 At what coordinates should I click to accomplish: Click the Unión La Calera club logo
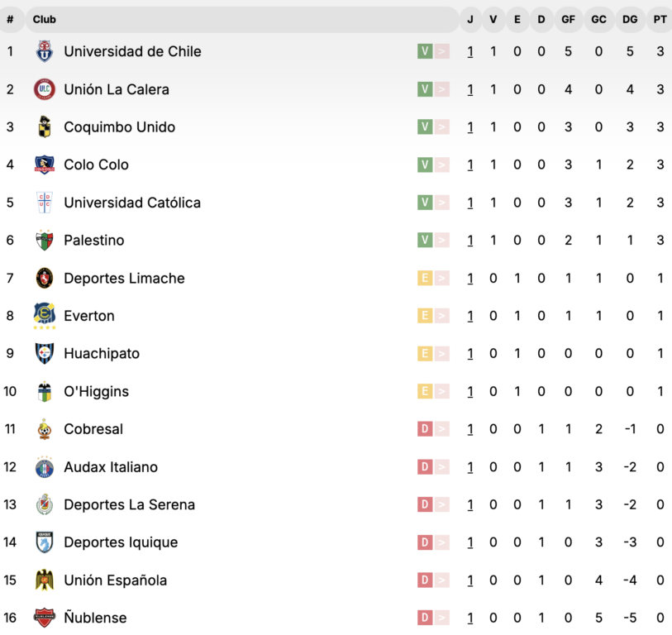(x=44, y=89)
